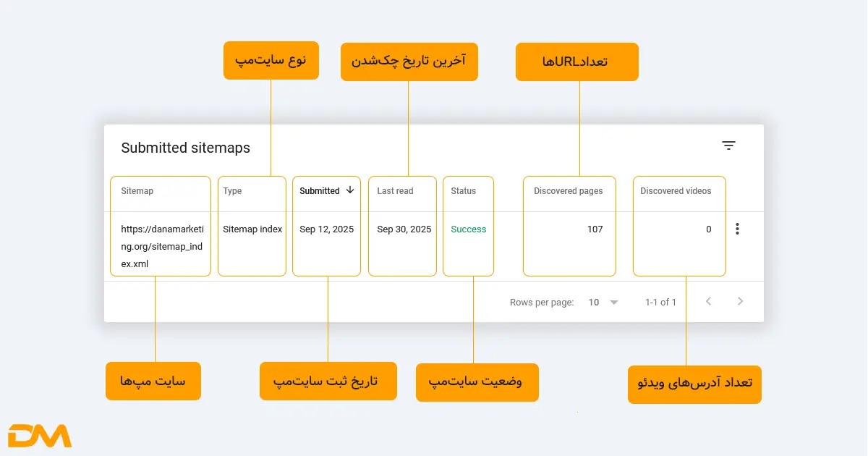Go to previous page chevron

pyautogui.click(x=708, y=302)
